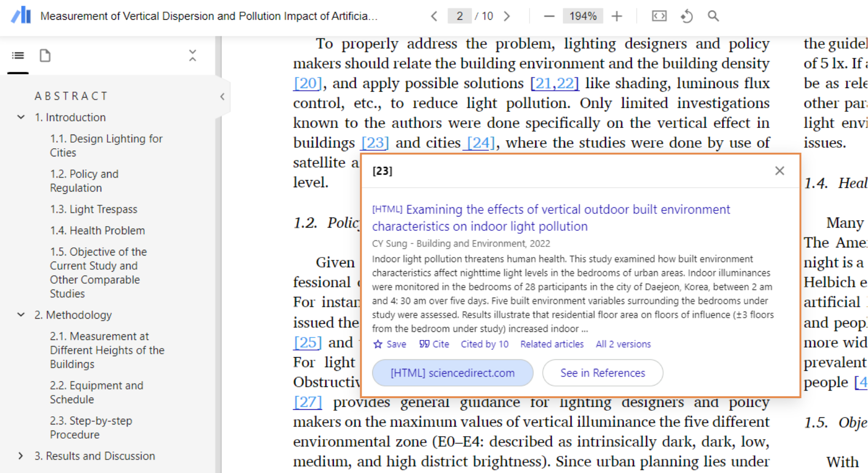This screenshot has height=473, width=868.
Task: Toggle page fit view
Action: 659,16
